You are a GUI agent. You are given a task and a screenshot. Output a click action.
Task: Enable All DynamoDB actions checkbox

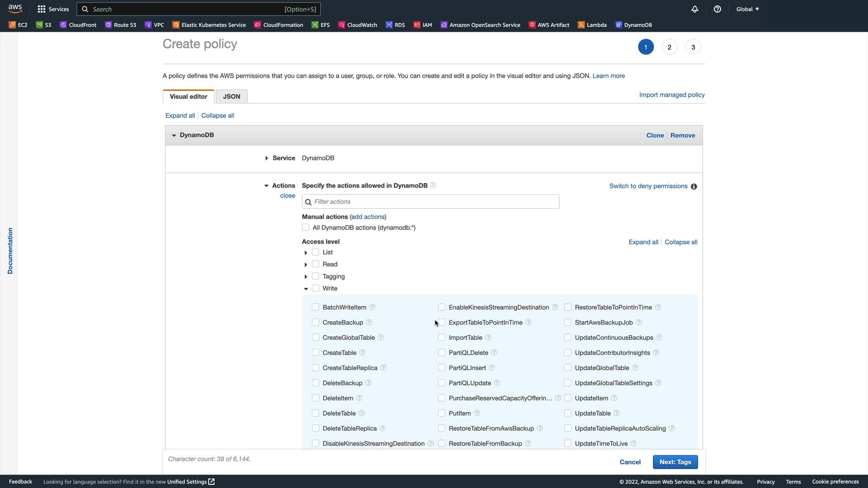point(306,227)
